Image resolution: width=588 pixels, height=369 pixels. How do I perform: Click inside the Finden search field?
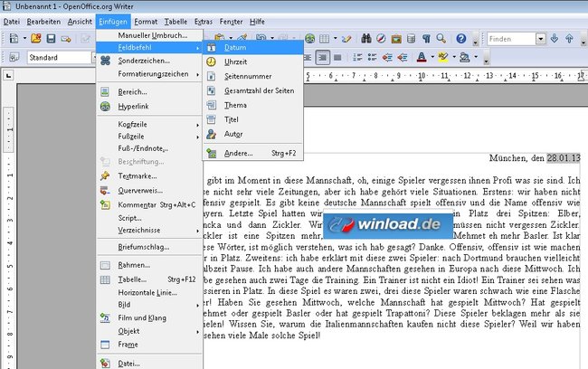tap(511, 39)
